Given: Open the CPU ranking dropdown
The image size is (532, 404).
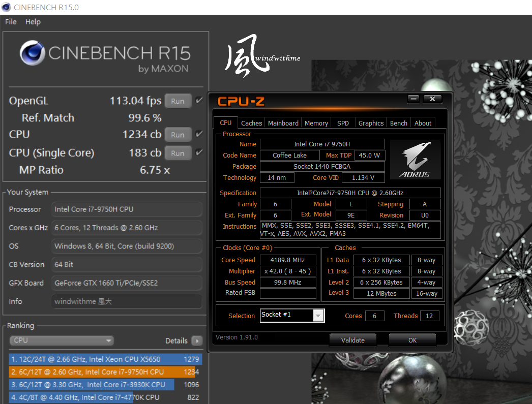Looking at the screenshot, I should (62, 340).
